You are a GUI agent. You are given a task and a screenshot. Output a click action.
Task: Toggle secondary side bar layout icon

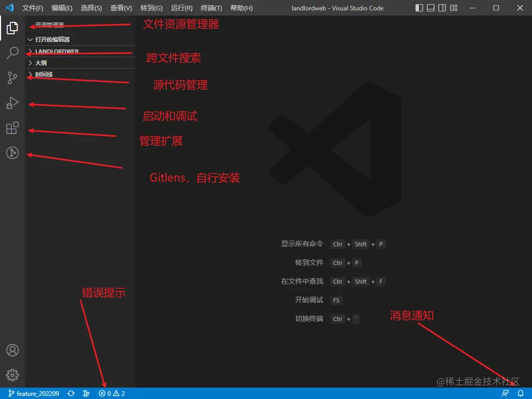(442, 8)
